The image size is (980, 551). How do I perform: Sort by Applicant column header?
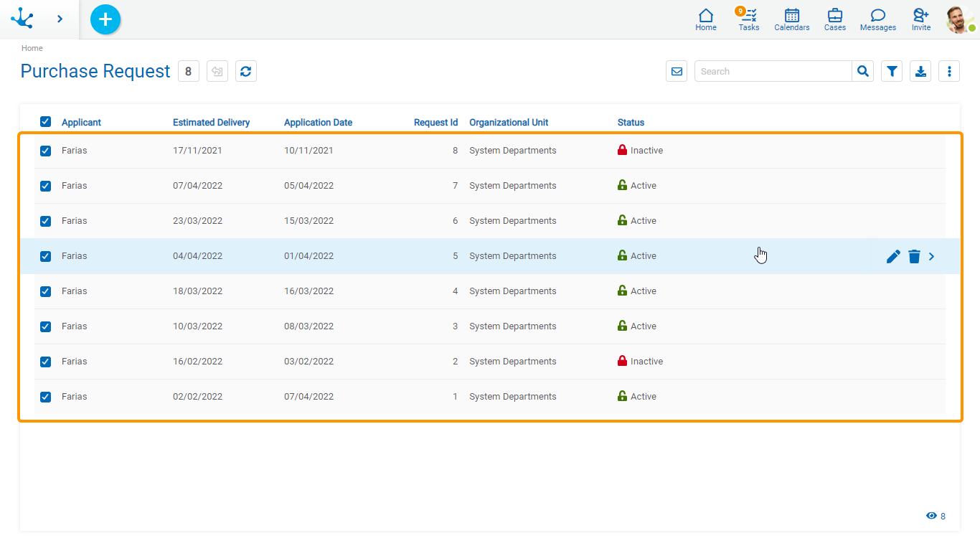81,123
